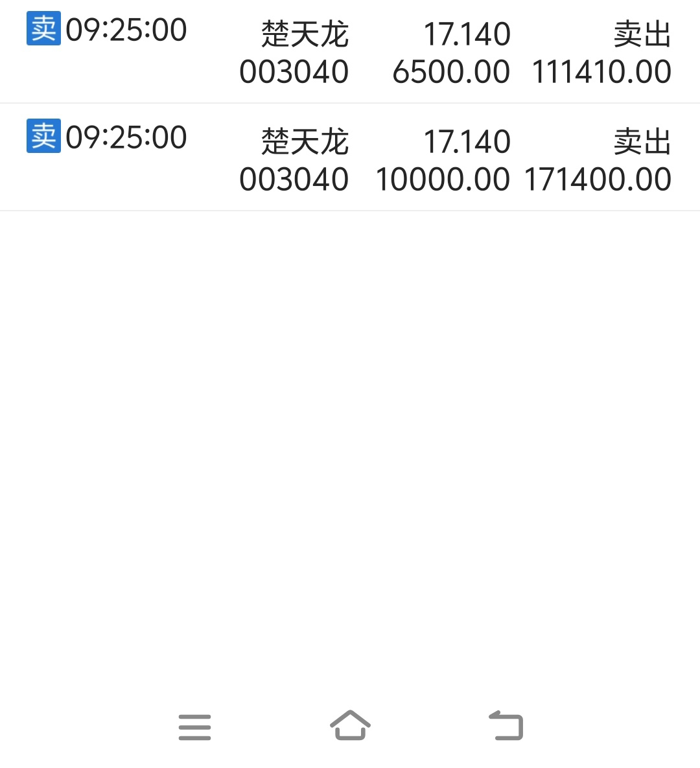
Task: Select amount 111410.00
Action: click(601, 71)
